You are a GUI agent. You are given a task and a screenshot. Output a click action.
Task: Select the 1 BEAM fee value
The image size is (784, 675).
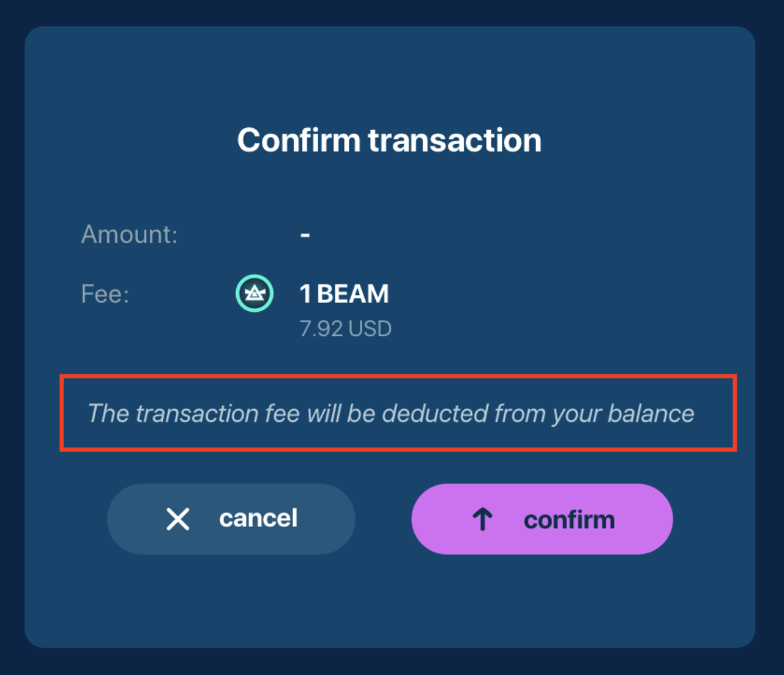[344, 293]
